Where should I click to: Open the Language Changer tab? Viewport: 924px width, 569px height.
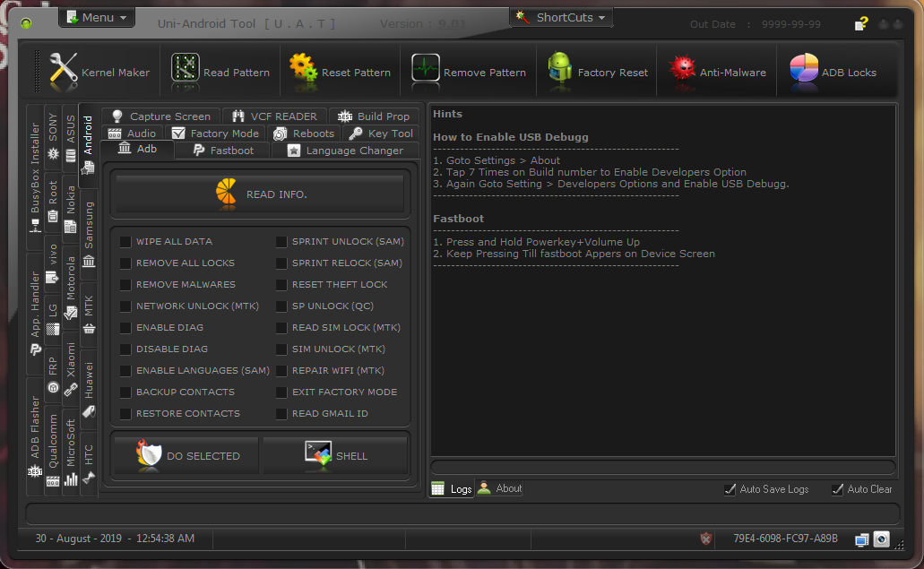[x=345, y=151]
